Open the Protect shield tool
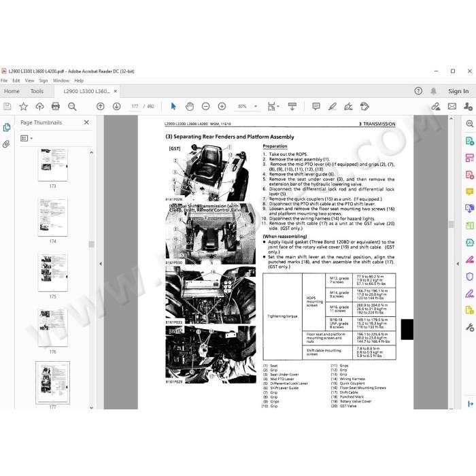 [x=469, y=277]
